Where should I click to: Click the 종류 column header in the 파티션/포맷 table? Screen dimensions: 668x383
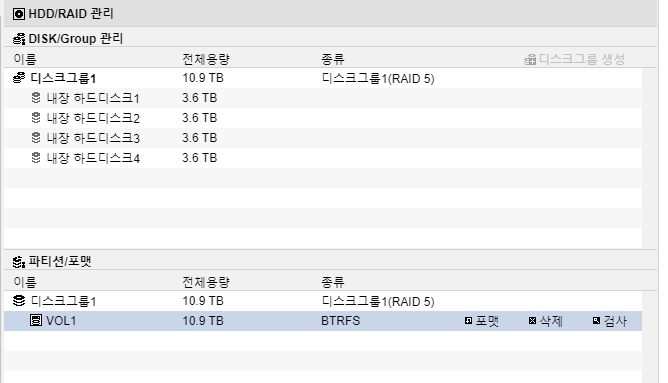point(333,282)
